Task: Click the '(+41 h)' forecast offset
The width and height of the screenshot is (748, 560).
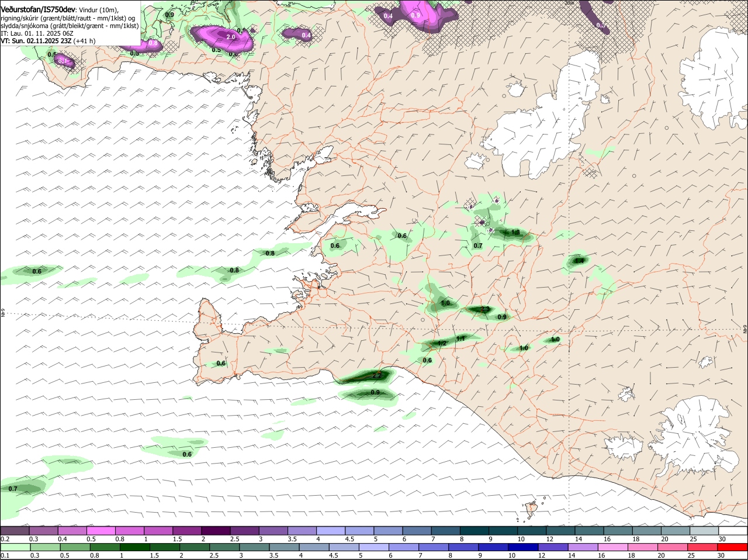Action: pyautogui.click(x=85, y=41)
